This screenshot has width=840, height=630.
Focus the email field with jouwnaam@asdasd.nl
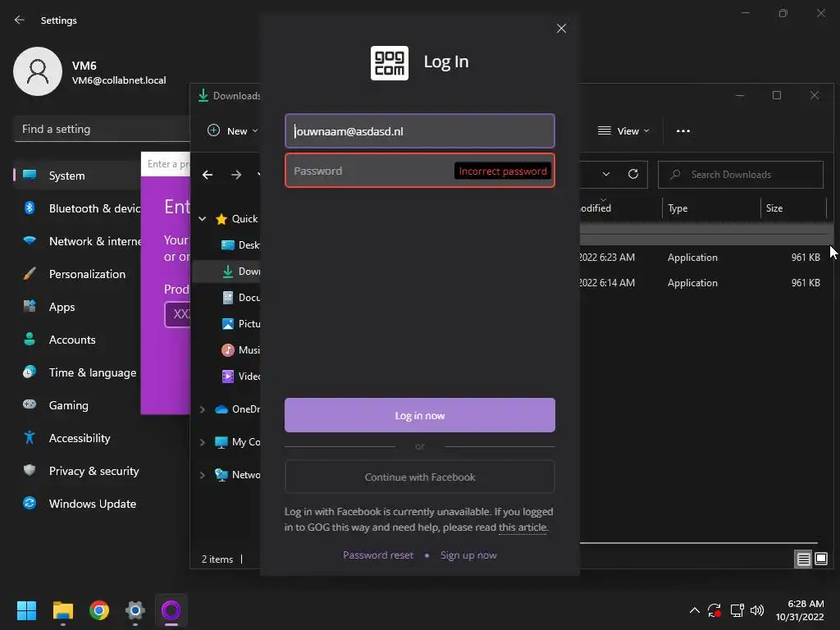(x=419, y=130)
